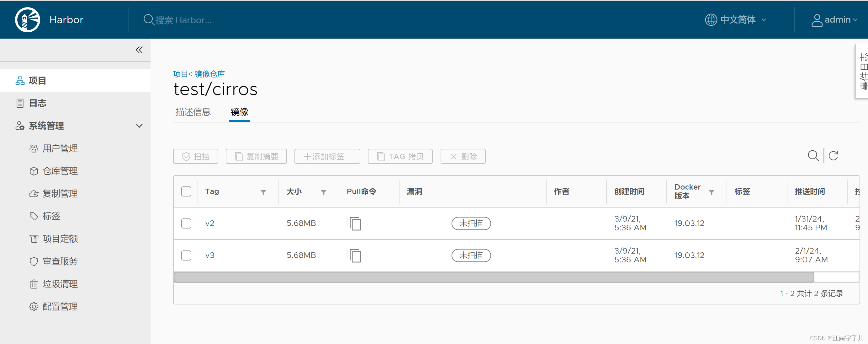Click the globe language icon
The image size is (868, 344).
(711, 19)
